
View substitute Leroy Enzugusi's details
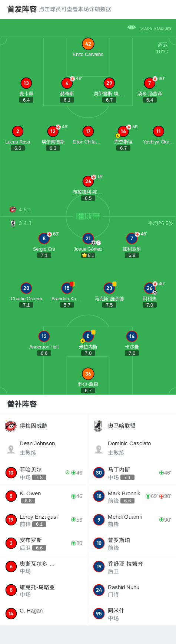44,520
